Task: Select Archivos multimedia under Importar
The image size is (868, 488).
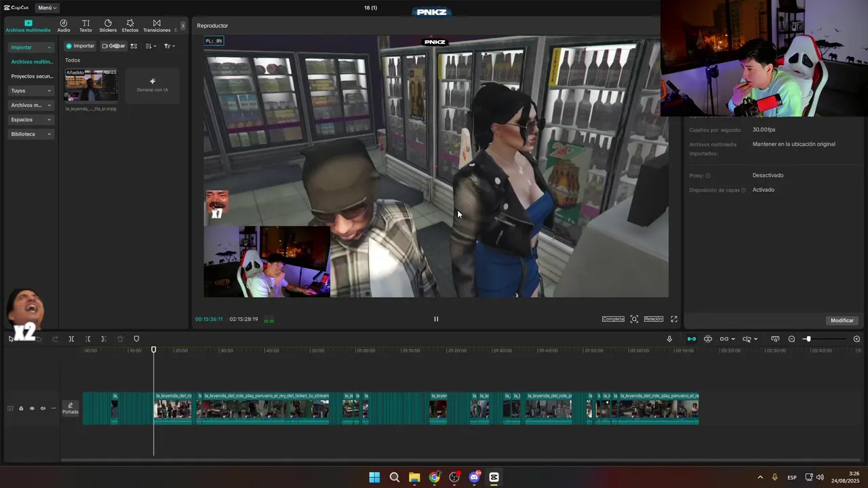Action: click(32, 62)
